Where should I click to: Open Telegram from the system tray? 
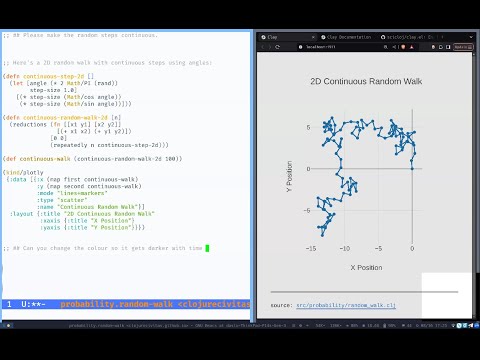(x=471, y=325)
